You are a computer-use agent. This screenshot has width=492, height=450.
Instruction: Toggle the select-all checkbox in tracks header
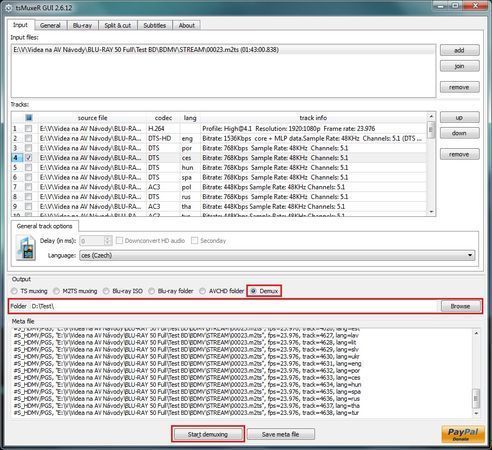[x=29, y=118]
